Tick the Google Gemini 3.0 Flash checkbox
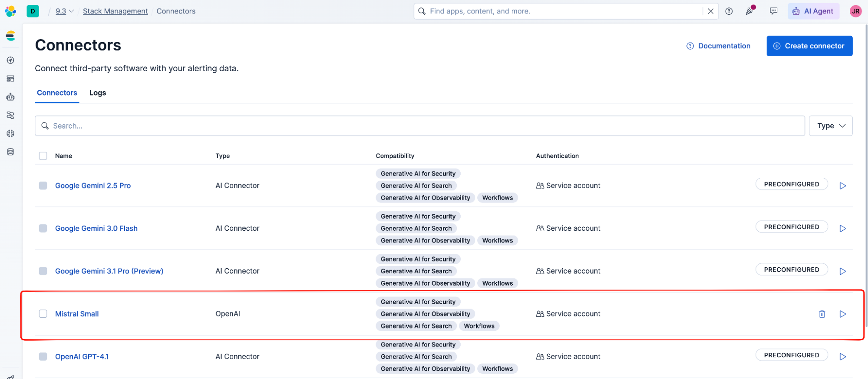 click(x=43, y=228)
